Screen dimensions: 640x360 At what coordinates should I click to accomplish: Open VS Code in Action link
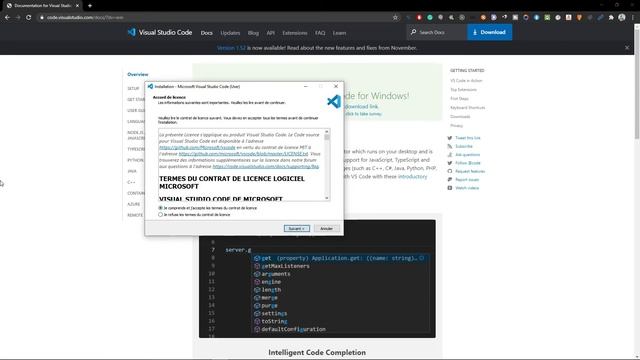coord(466,81)
